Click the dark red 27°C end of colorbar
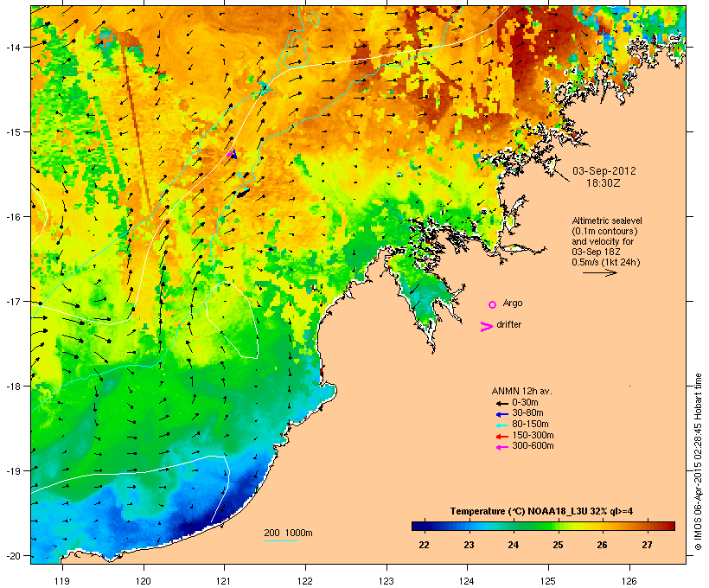Image resolution: width=709 pixels, height=588 pixels. (667, 526)
